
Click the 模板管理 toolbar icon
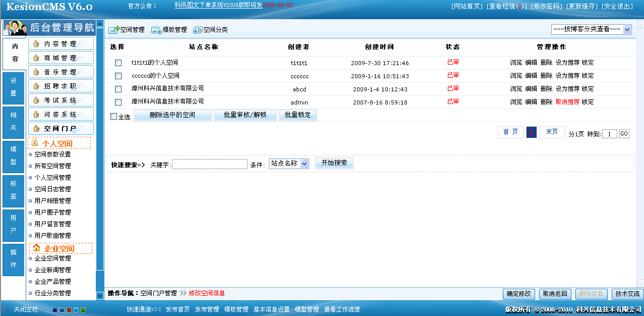pyautogui.click(x=156, y=30)
